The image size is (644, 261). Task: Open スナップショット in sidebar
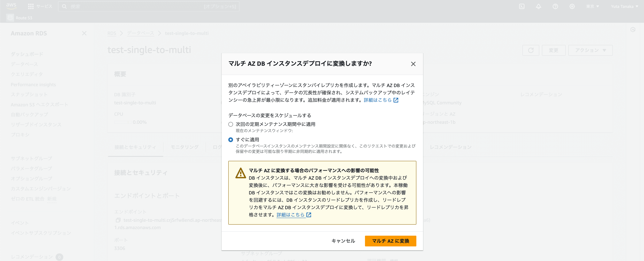tap(29, 94)
